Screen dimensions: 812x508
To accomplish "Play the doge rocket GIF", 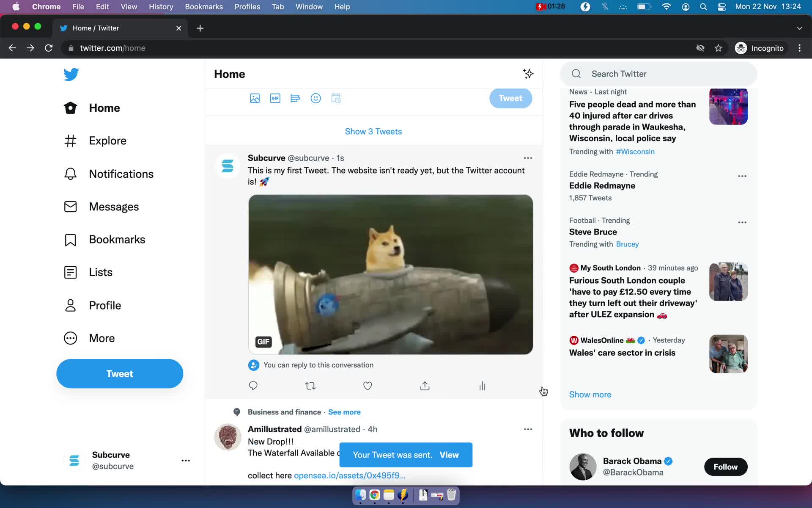I will click(x=390, y=274).
